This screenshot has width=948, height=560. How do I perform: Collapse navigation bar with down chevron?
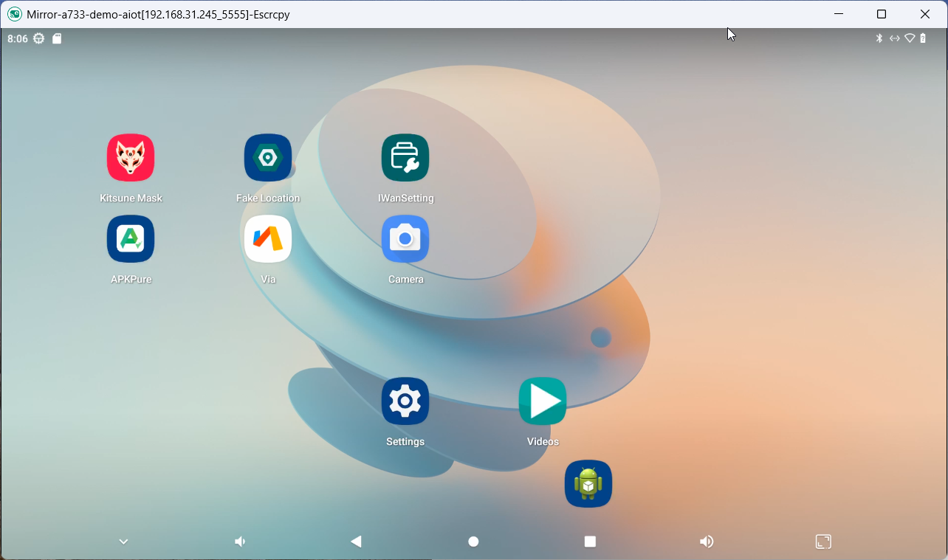point(123,542)
